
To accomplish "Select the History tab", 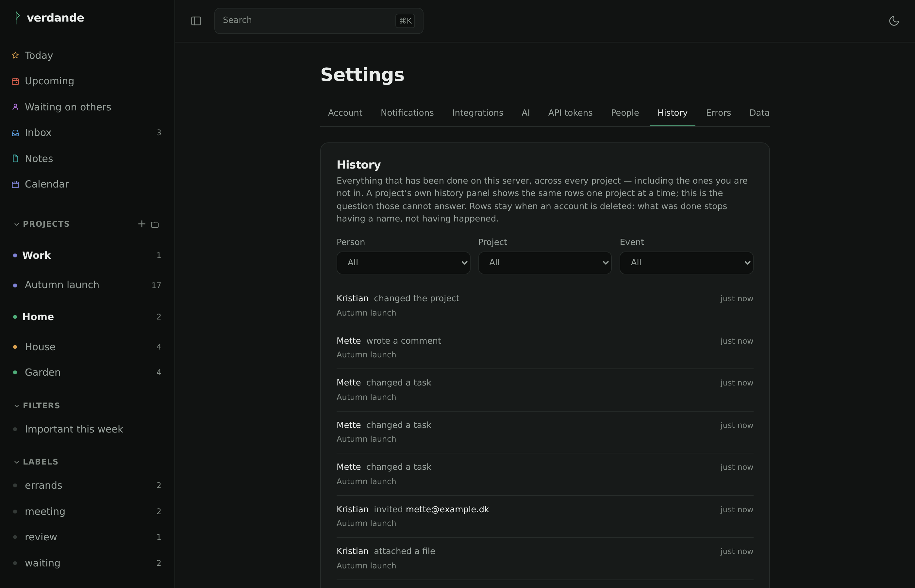I will pyautogui.click(x=672, y=113).
